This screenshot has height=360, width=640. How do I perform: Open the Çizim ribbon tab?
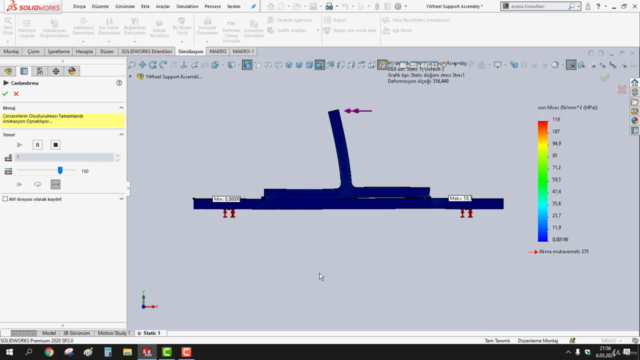33,51
